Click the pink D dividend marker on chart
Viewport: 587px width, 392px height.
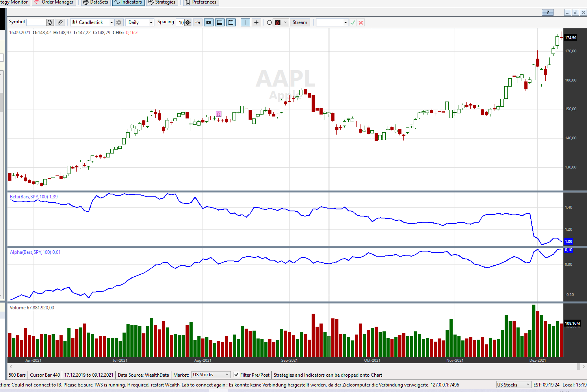[219, 114]
